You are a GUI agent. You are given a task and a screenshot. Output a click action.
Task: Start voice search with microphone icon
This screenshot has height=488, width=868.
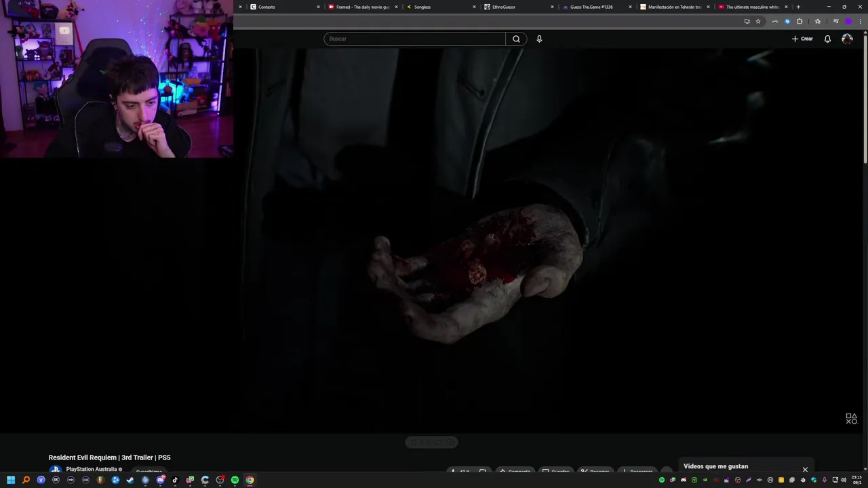tap(539, 39)
